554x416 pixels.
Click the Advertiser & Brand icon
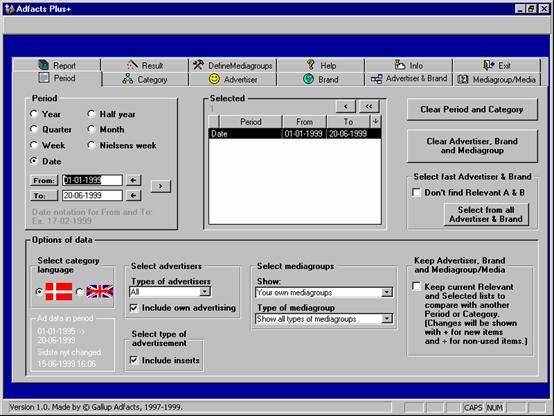coord(377,79)
